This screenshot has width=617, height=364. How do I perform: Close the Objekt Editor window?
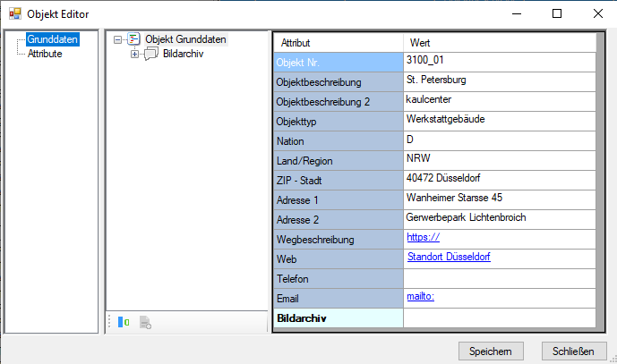(x=597, y=13)
